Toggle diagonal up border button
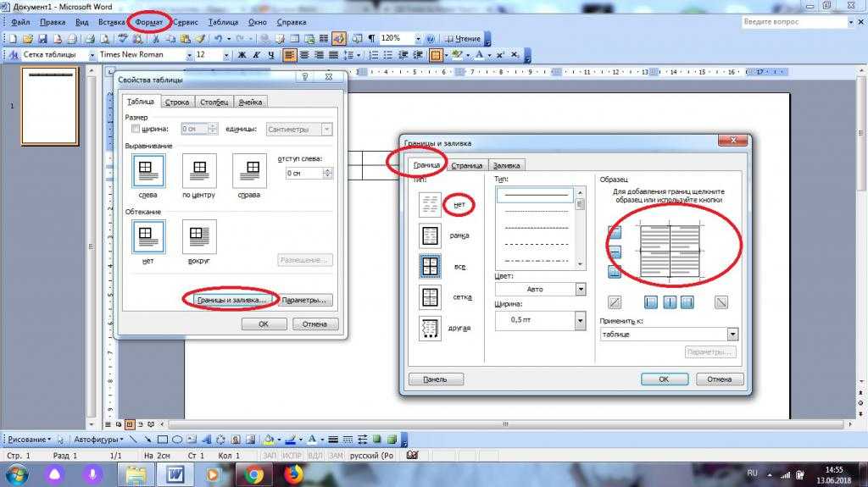 point(615,302)
